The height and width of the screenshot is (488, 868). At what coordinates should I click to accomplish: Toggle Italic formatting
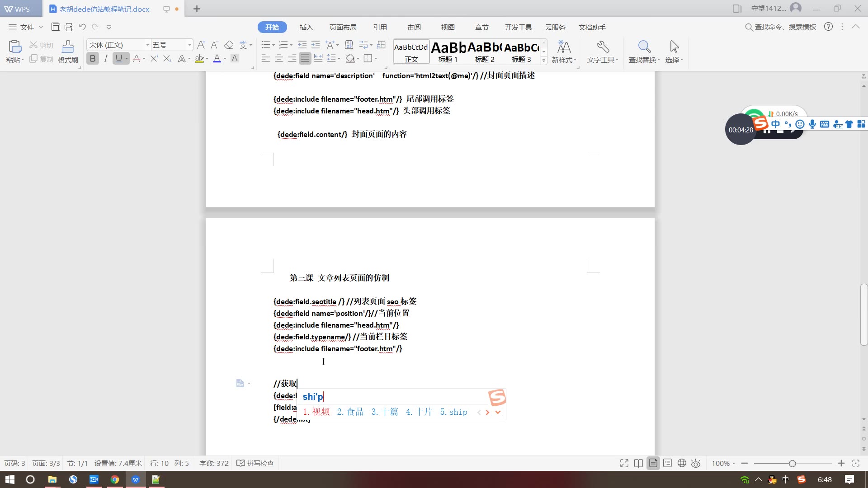pyautogui.click(x=106, y=58)
